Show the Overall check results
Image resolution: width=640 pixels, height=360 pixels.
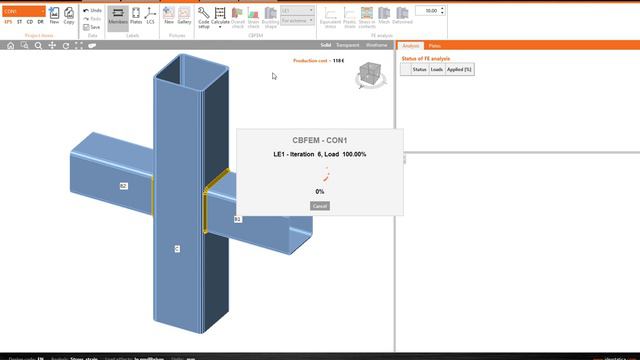(x=238, y=18)
